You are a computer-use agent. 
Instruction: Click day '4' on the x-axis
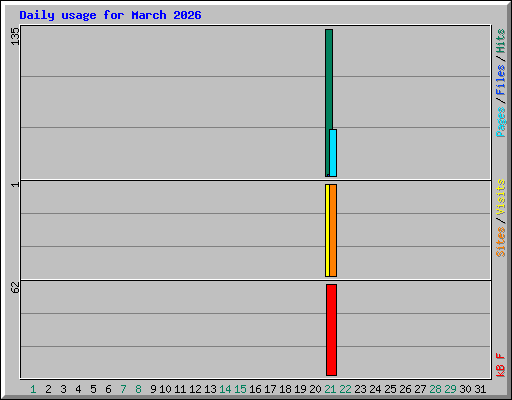coord(78,389)
